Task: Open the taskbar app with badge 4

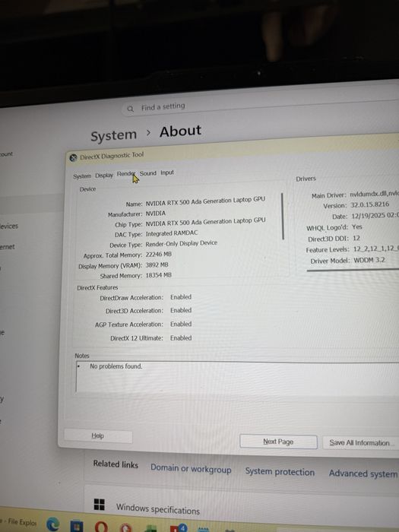Action: 178,529
